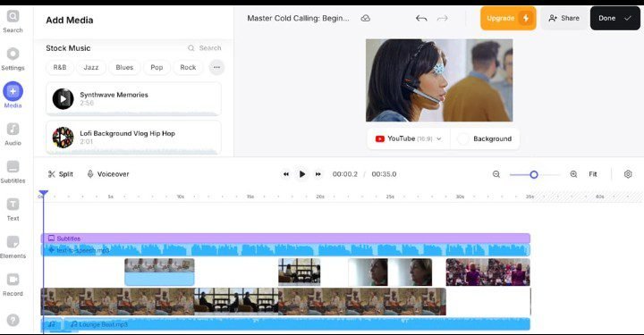Open the Subtitles sidebar panel
This screenshot has width=644, height=335.
click(13, 172)
